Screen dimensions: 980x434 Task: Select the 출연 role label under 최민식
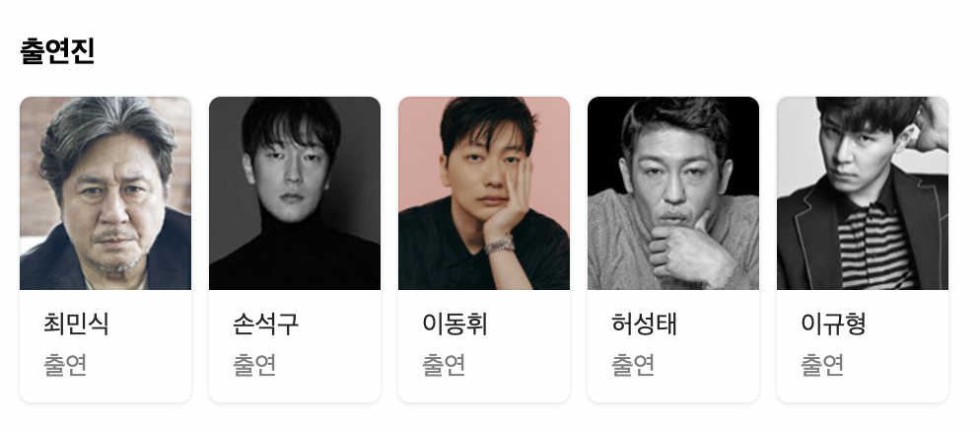point(65,365)
